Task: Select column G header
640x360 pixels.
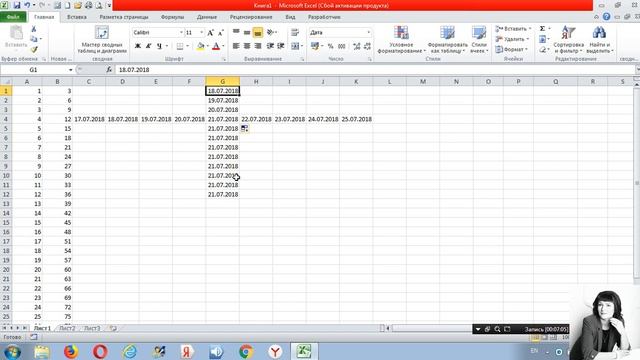Action: pos(222,82)
